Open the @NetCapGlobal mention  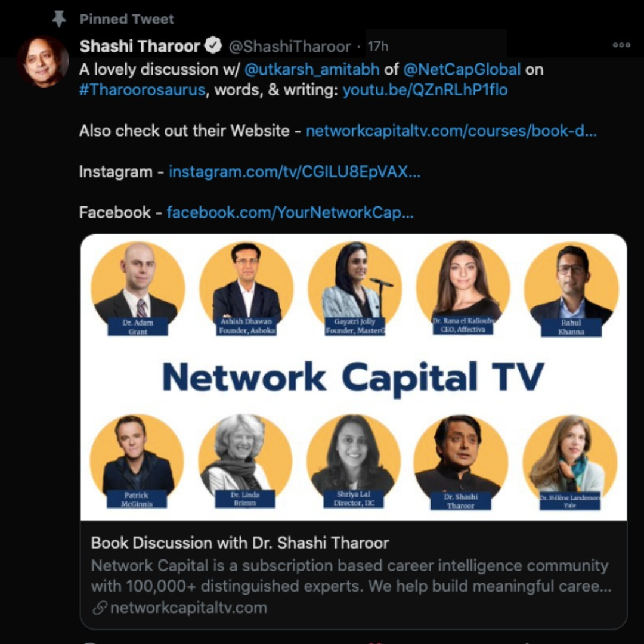click(462, 69)
